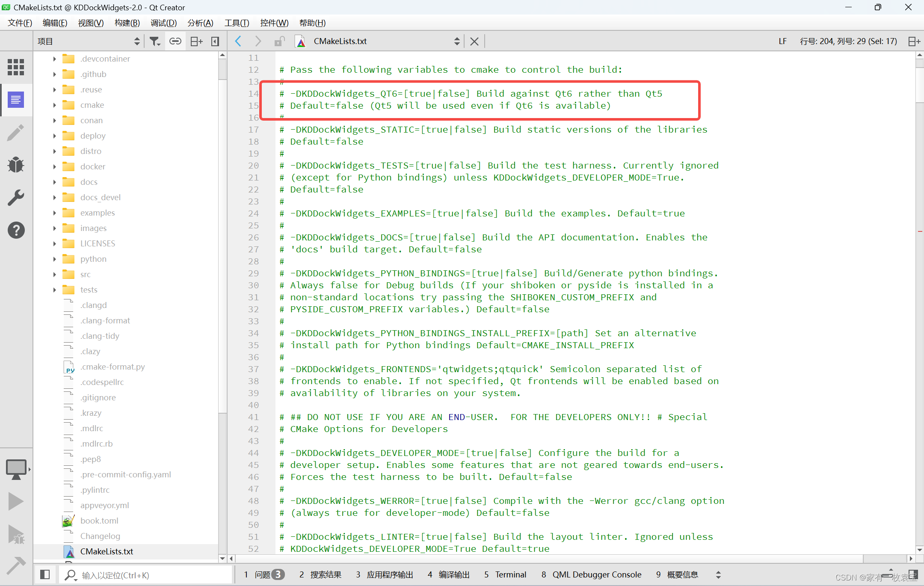
Task: Open Projects mode wrench icon
Action: click(16, 198)
